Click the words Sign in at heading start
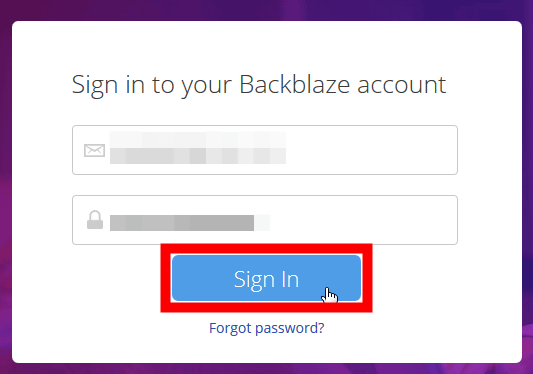The width and height of the screenshot is (533, 374). [x=108, y=85]
